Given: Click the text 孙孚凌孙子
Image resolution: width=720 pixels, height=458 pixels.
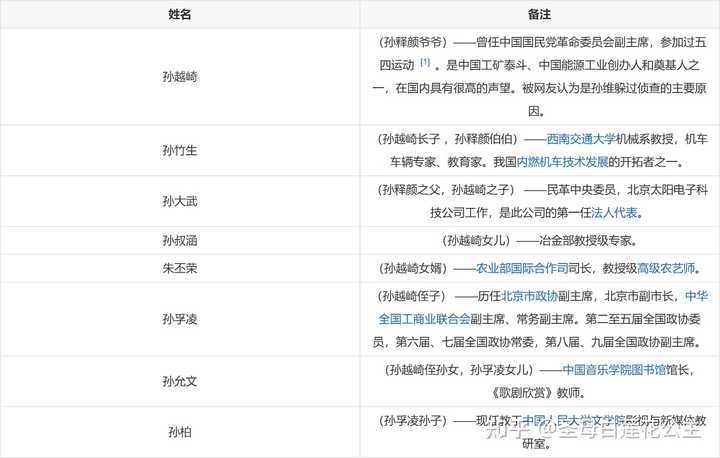Looking at the screenshot, I should pyautogui.click(x=413, y=421).
